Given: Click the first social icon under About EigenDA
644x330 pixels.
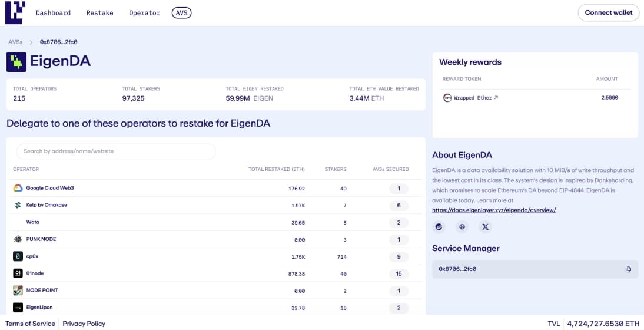Looking at the screenshot, I should click(x=439, y=227).
